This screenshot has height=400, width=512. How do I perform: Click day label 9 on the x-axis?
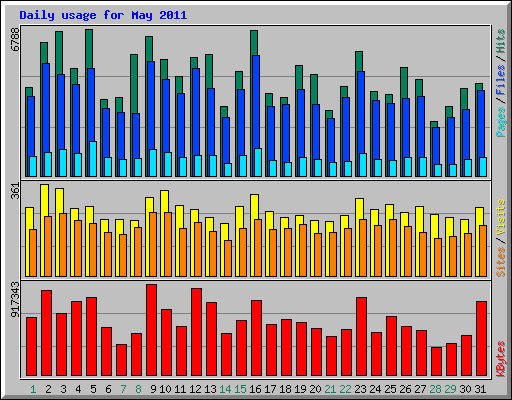pos(153,389)
